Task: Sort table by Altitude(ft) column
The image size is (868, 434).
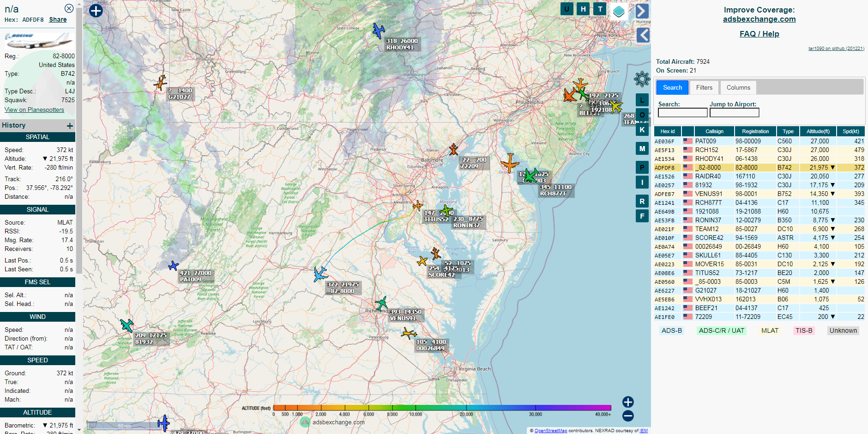Action: [x=818, y=131]
